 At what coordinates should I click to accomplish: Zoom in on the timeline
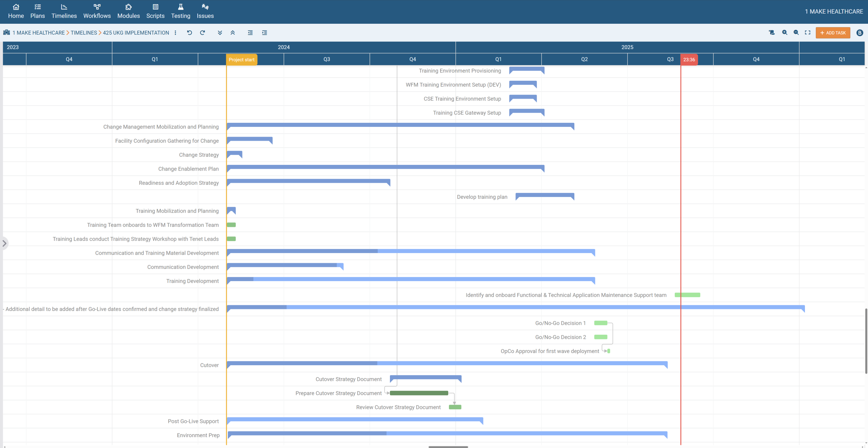785,33
